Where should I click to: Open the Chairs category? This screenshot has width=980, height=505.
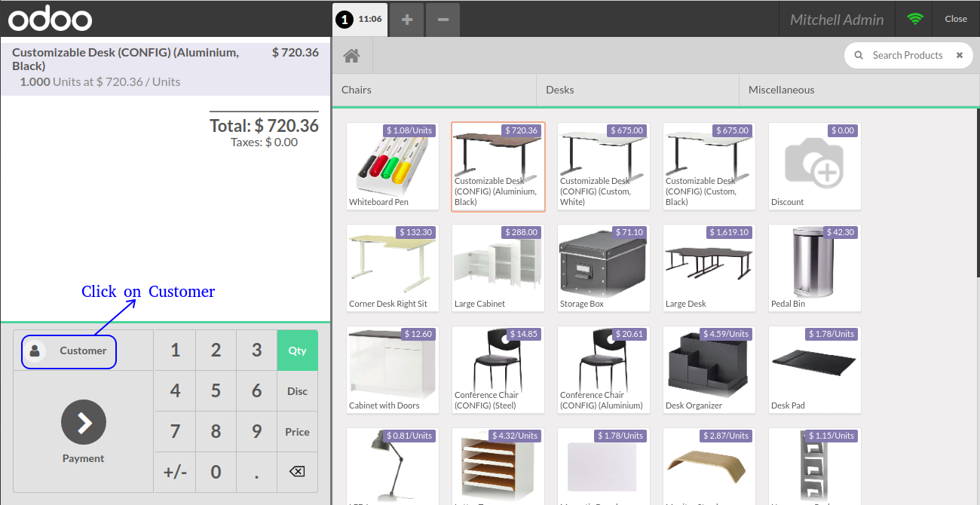434,90
